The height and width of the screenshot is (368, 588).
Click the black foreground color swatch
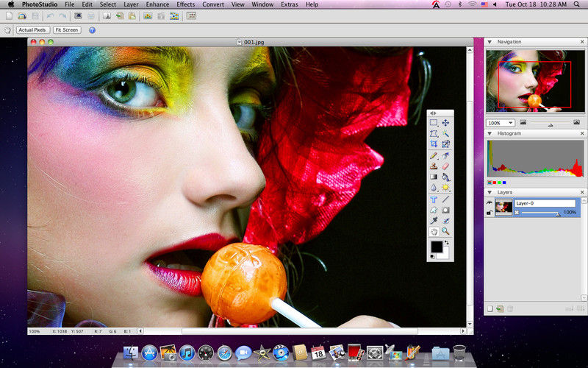pos(436,246)
